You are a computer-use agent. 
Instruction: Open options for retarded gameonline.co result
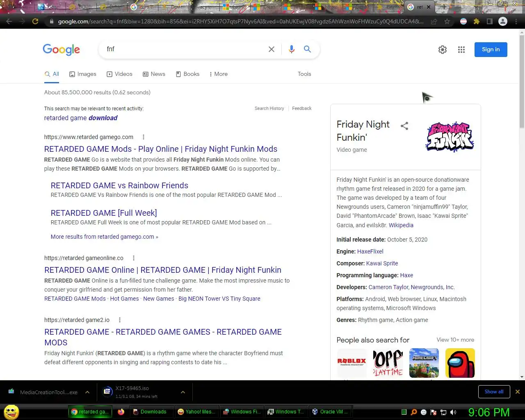(133, 258)
